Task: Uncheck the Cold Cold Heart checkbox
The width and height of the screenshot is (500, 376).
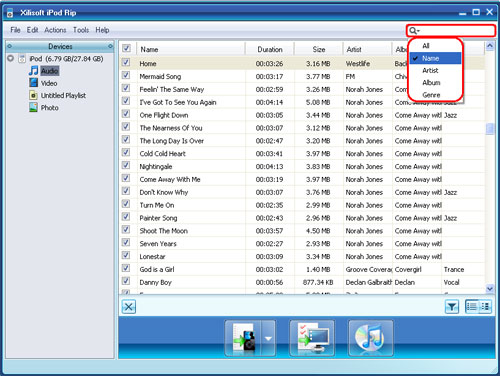Action: (x=126, y=153)
